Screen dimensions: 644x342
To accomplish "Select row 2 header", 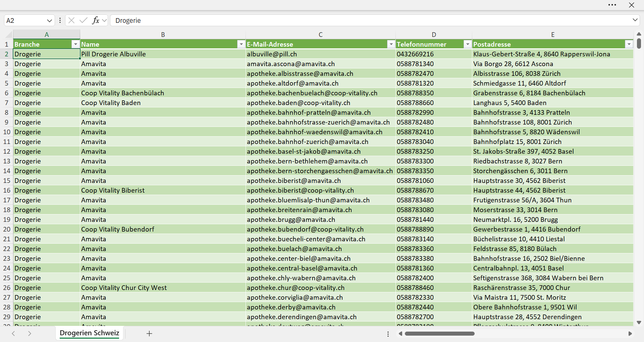I will (x=7, y=54).
